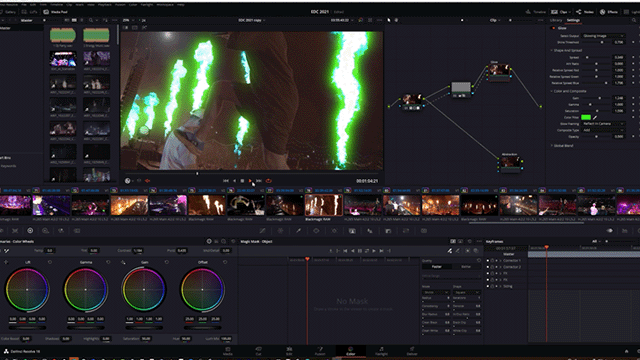Open the HDR palette icon

[x=45, y=231]
